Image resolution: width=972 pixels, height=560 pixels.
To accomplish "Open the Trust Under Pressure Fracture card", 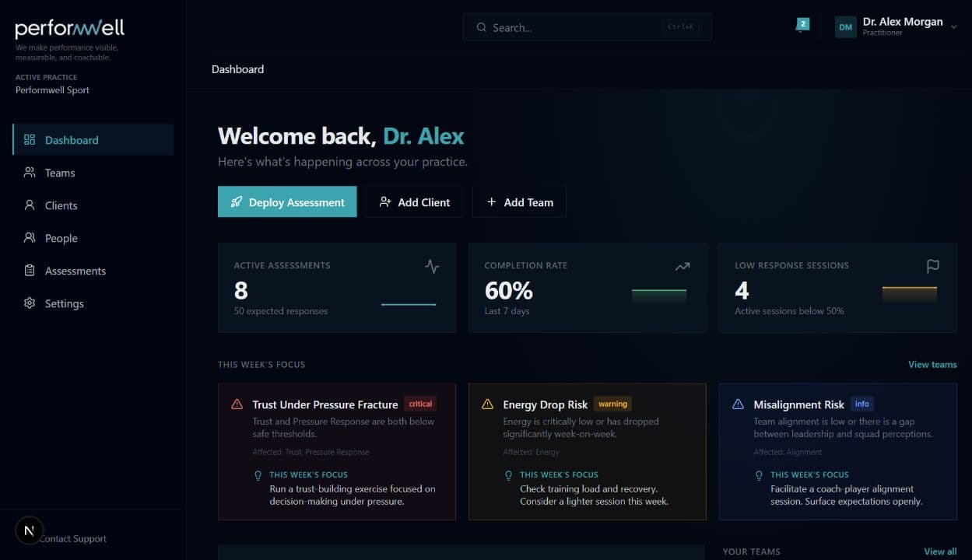I will [337, 451].
